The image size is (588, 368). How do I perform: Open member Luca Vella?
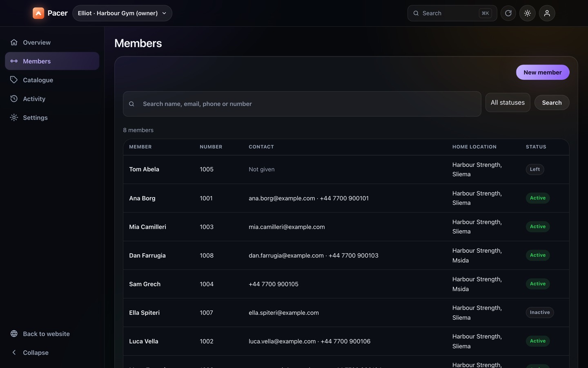(x=143, y=341)
